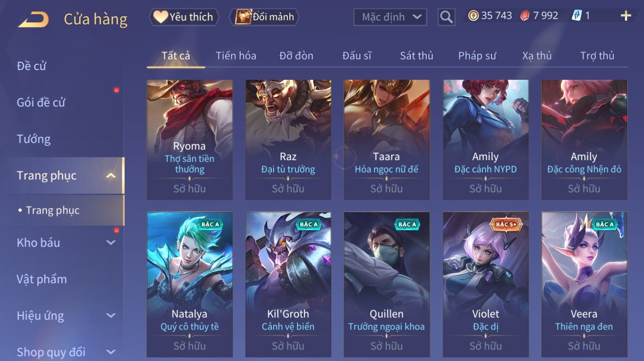Switch to the Tiến hóa tab
The height and width of the screenshot is (361, 644).
(236, 56)
